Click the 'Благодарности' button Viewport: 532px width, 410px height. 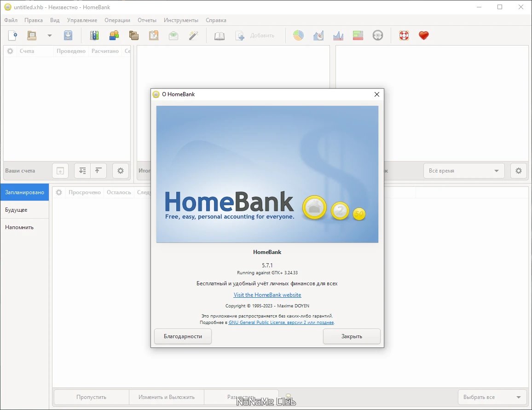(x=183, y=336)
